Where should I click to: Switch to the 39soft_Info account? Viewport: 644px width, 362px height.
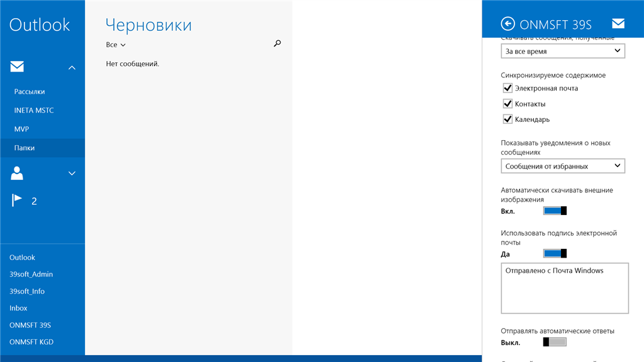pyautogui.click(x=27, y=292)
